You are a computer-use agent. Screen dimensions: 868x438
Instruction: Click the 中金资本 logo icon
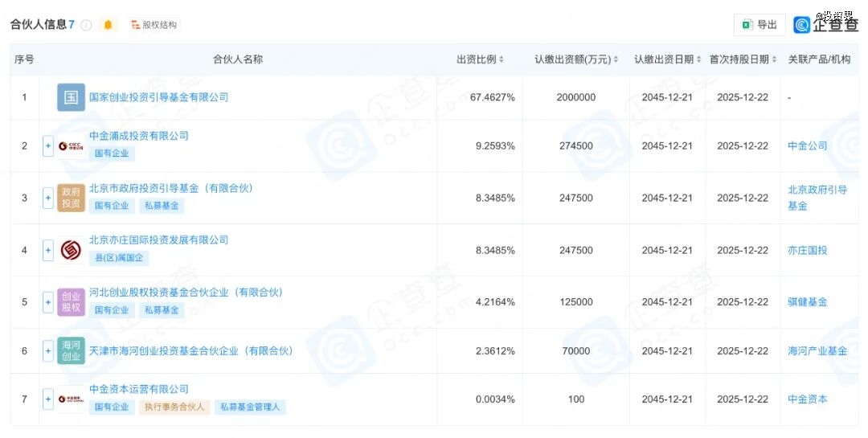pyautogui.click(x=71, y=399)
